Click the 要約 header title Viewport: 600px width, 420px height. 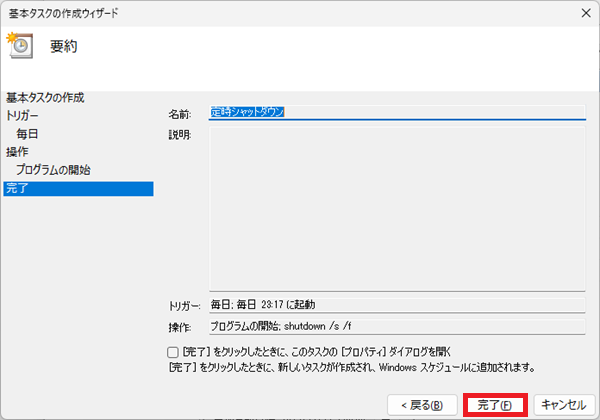pos(64,46)
